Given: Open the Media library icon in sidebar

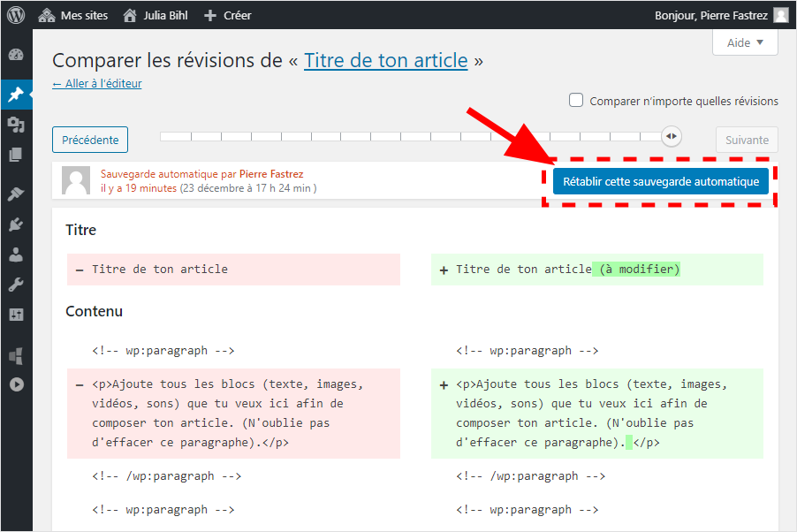Looking at the screenshot, I should coord(16,125).
